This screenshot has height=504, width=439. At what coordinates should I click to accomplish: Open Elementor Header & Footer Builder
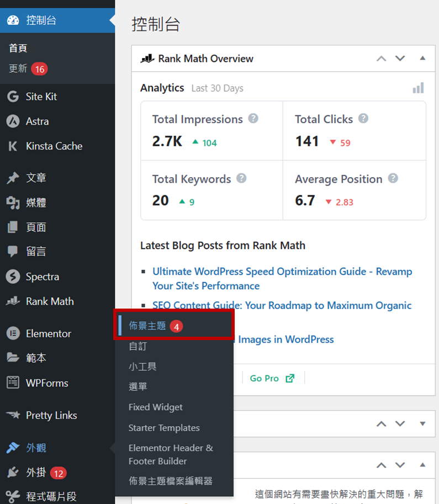171,454
